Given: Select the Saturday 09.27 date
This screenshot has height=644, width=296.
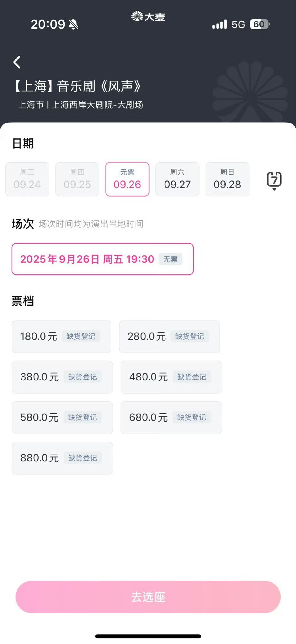Looking at the screenshot, I should pos(177,179).
